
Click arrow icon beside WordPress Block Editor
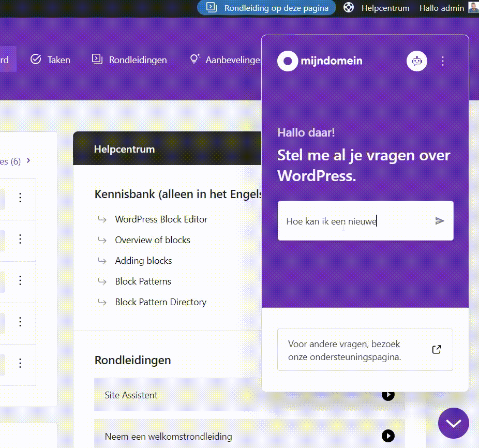point(102,219)
